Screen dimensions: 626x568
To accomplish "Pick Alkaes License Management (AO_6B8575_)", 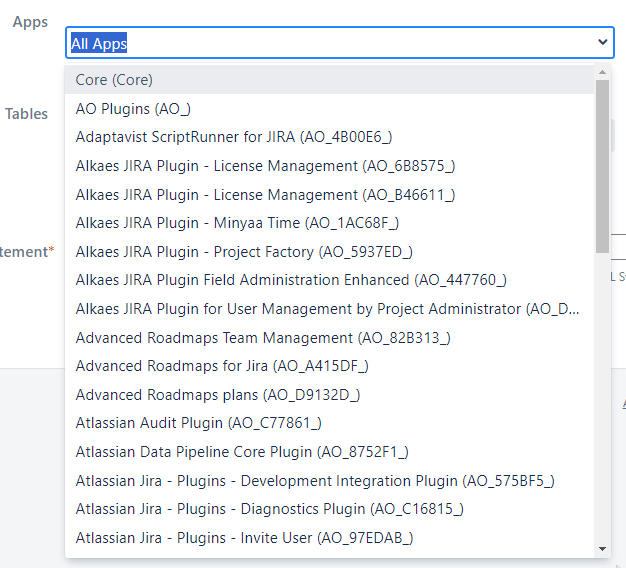I will (265, 166).
